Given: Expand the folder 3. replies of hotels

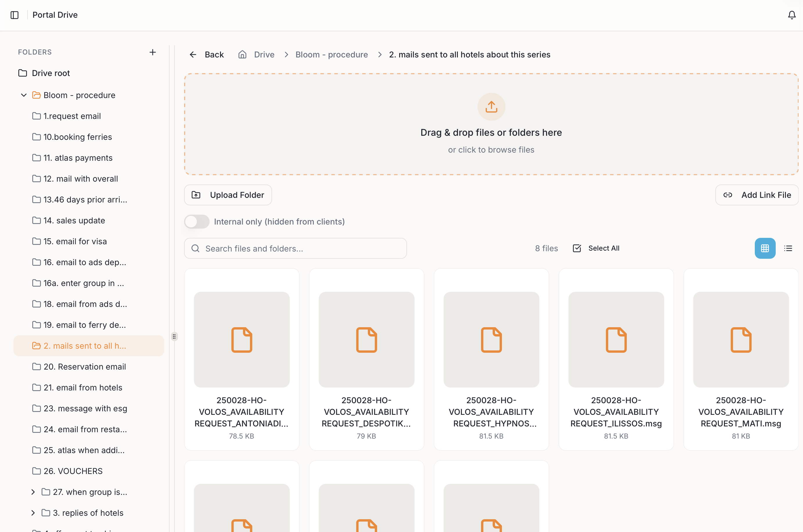Looking at the screenshot, I should (33, 513).
